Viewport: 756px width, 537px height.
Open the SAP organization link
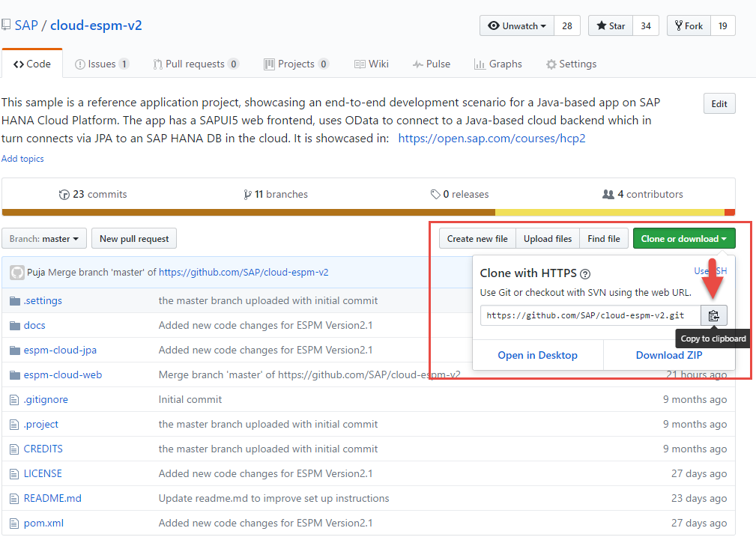click(26, 25)
